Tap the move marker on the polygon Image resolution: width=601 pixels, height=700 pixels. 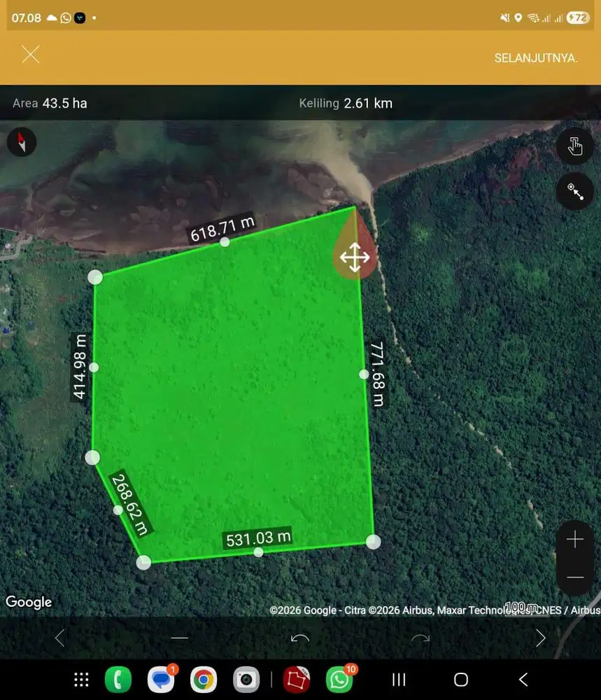pos(355,256)
